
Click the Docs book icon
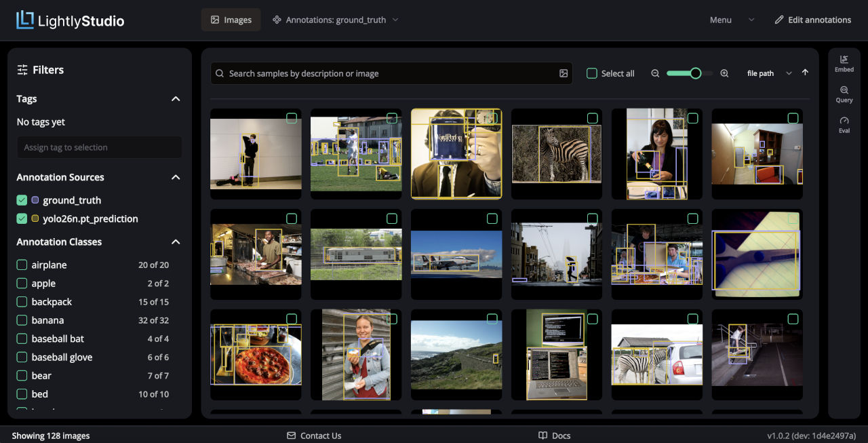[542, 436]
